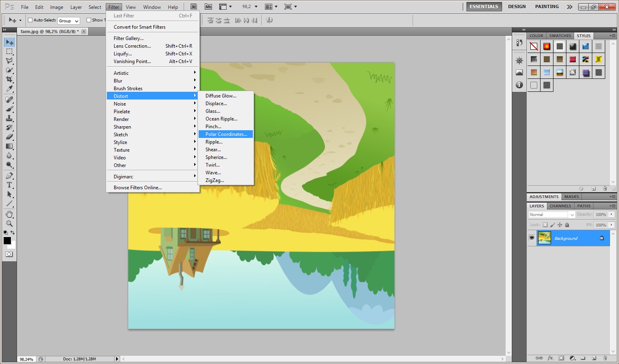The width and height of the screenshot is (619, 364).
Task: Select the Brush tool
Action: coord(9,109)
